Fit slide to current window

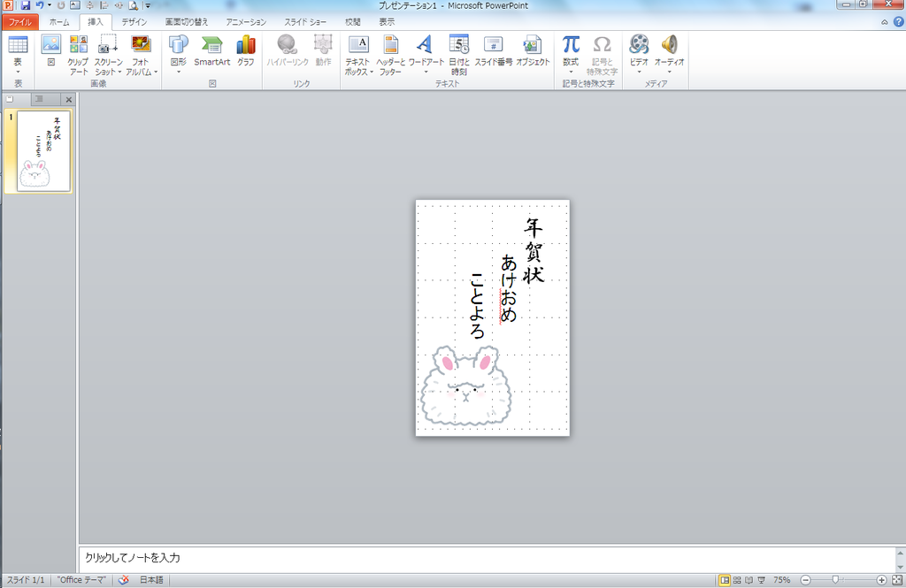[x=897, y=580]
